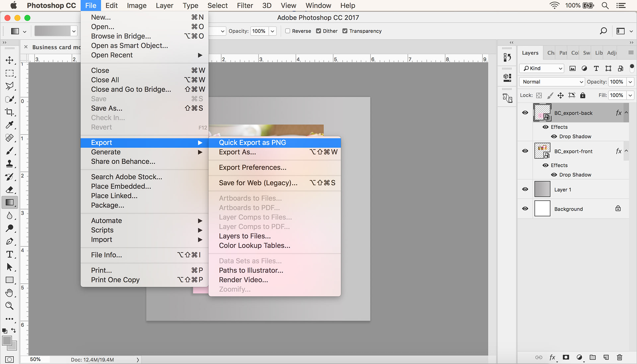Viewport: 637px width, 364px height.
Task: Select the Polygonal Lasso tool
Action: [10, 86]
